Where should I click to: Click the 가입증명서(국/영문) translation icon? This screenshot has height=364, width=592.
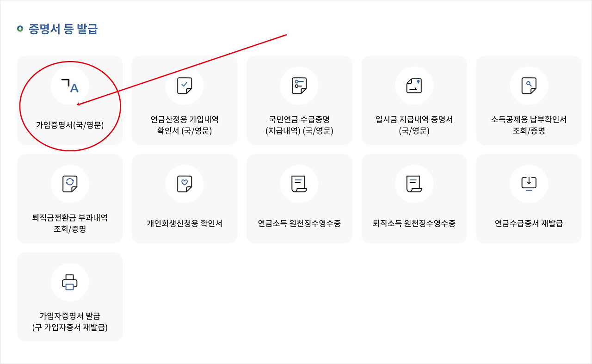(x=70, y=86)
